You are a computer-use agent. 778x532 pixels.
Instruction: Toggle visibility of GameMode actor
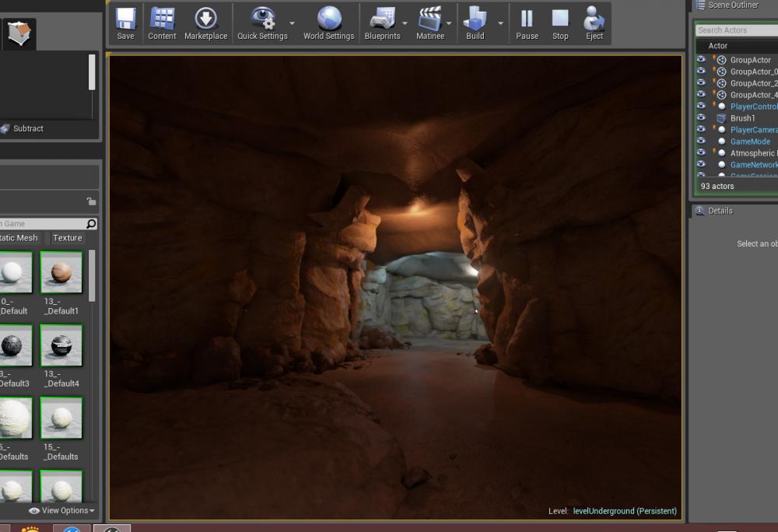point(701,142)
